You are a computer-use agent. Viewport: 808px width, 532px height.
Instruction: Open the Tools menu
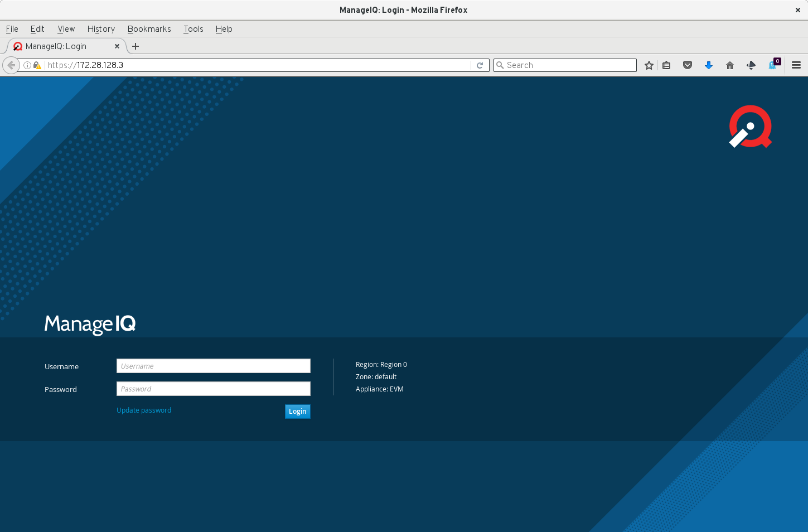pos(193,29)
